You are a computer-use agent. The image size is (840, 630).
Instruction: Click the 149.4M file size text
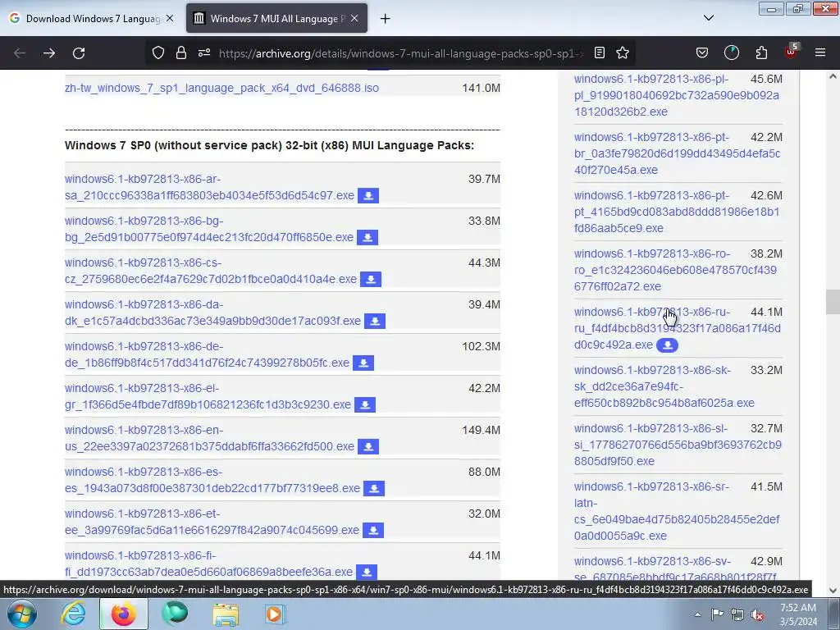pos(481,430)
